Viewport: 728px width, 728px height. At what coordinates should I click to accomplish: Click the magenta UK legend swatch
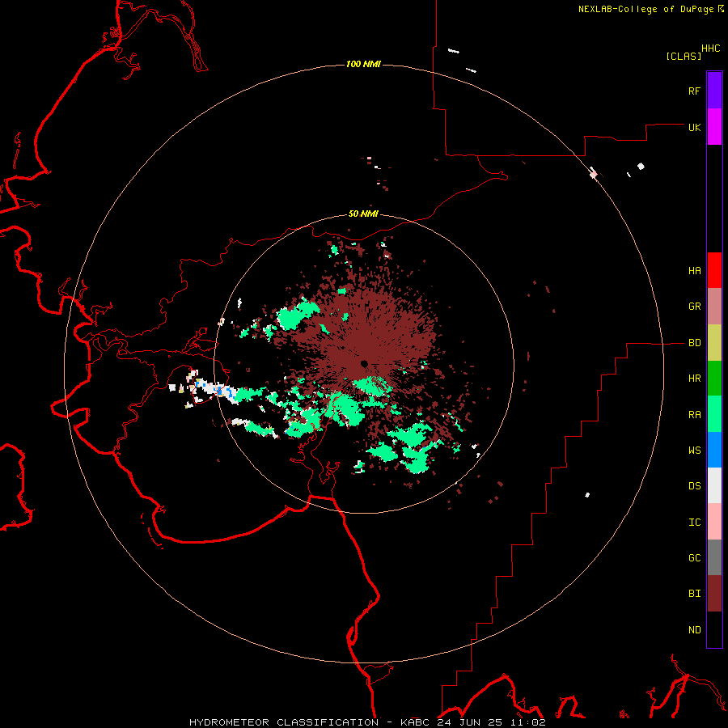pyautogui.click(x=714, y=126)
